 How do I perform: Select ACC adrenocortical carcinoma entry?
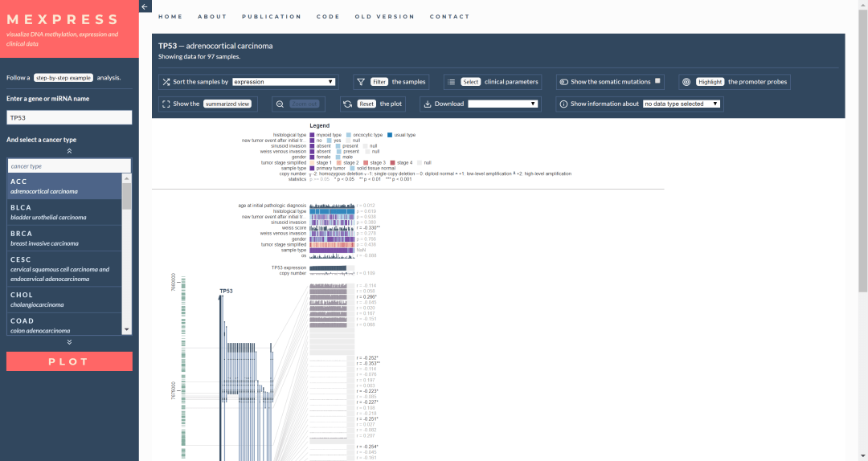tap(64, 186)
